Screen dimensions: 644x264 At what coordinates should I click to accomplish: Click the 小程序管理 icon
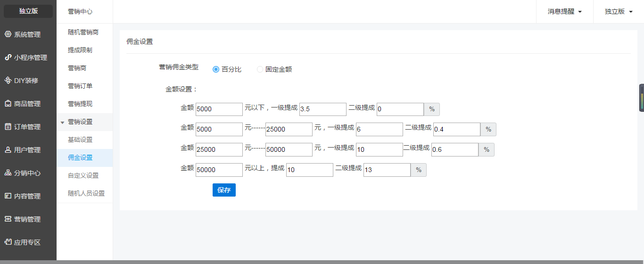point(8,58)
